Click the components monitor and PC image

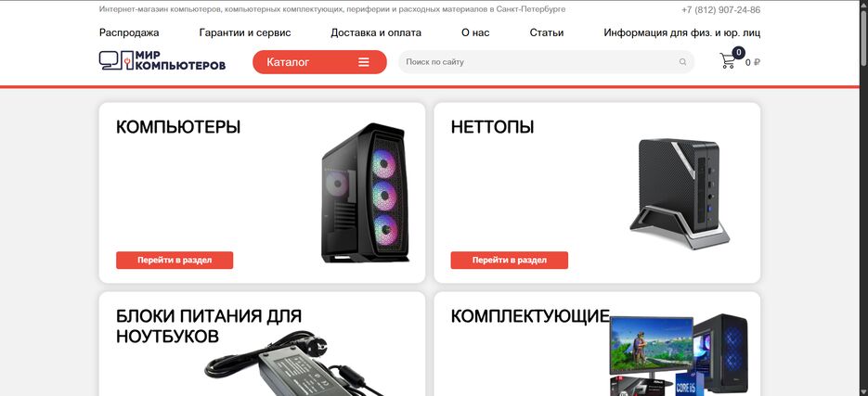click(x=680, y=354)
